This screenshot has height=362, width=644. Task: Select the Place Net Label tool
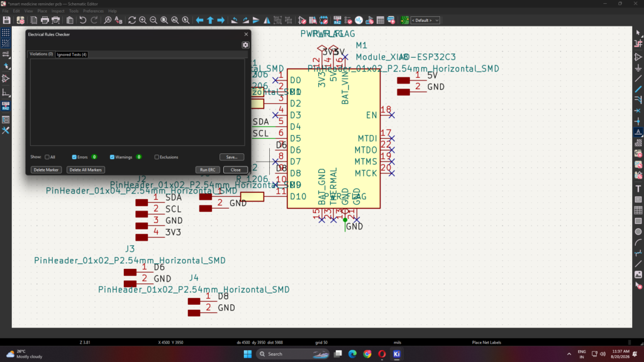(638, 132)
